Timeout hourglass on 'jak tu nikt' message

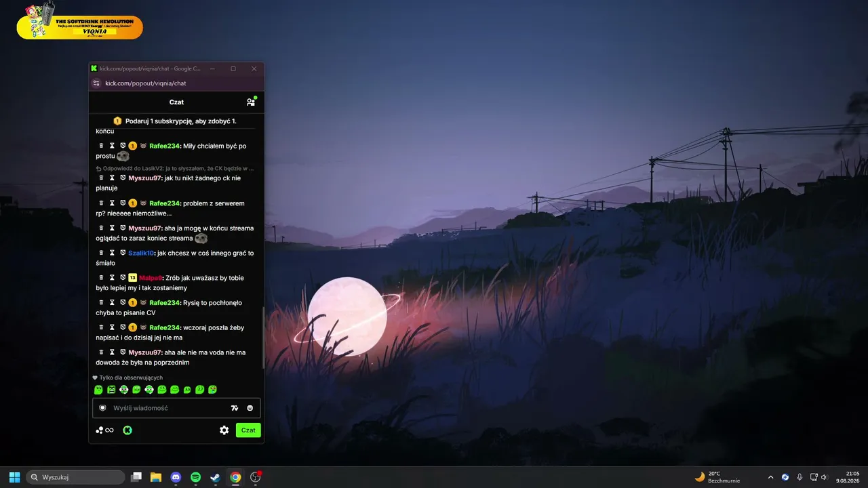pyautogui.click(x=112, y=178)
